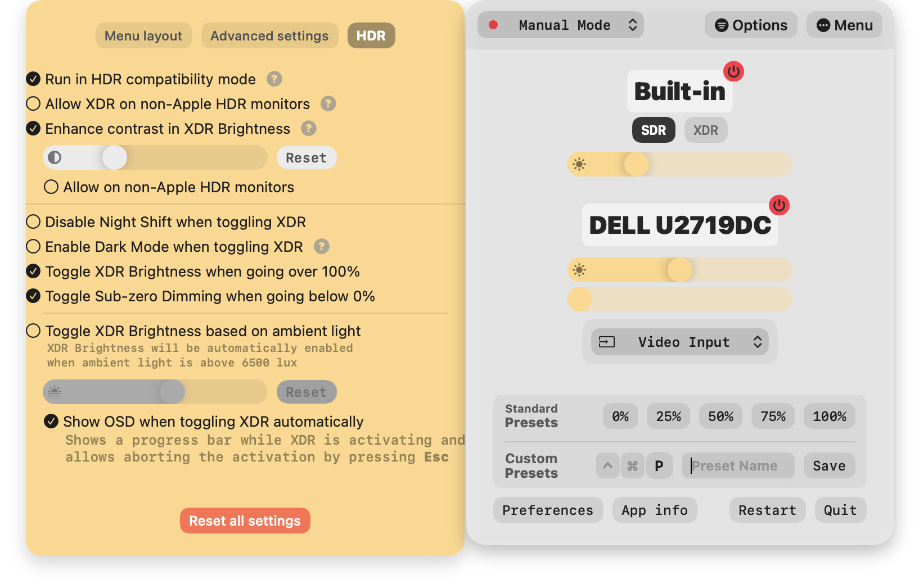Switch to the Menu layout tab
Viewport: 919px width, 588px height.
(143, 36)
